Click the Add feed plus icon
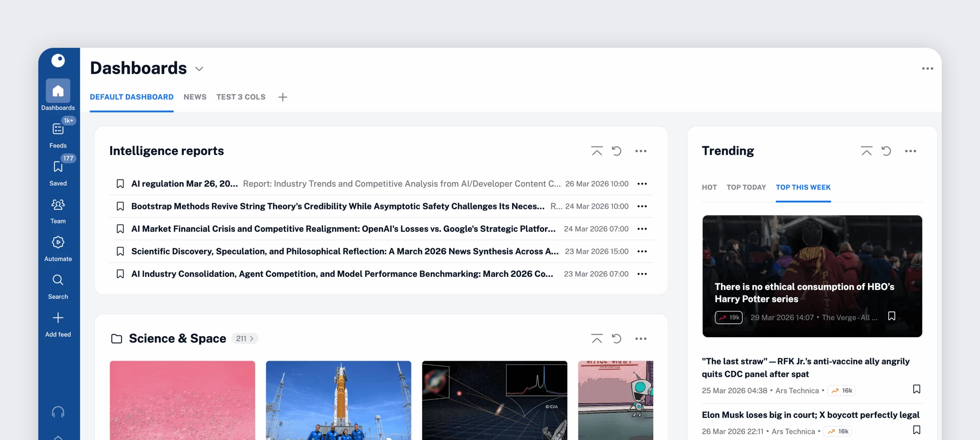Image resolution: width=980 pixels, height=440 pixels. tap(58, 318)
